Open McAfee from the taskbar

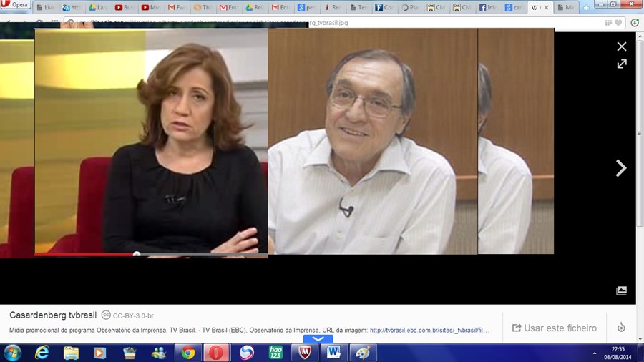(x=305, y=353)
